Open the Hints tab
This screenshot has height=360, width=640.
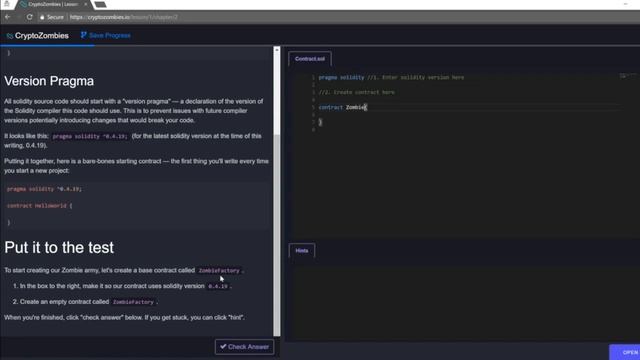point(302,251)
